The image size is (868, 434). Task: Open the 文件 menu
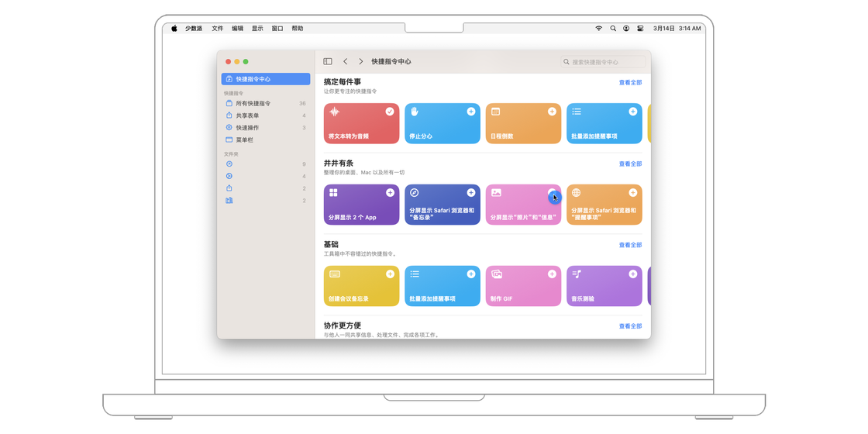(x=218, y=28)
